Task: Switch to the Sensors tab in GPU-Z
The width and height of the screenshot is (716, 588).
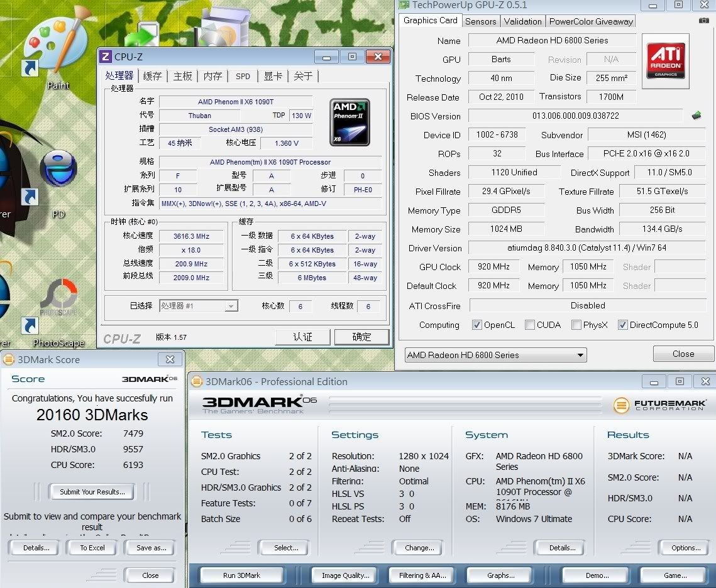Action: click(480, 21)
